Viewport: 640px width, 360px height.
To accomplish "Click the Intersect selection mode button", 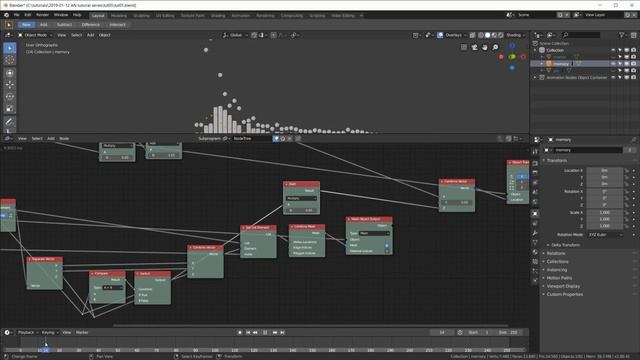I will pyautogui.click(x=117, y=24).
